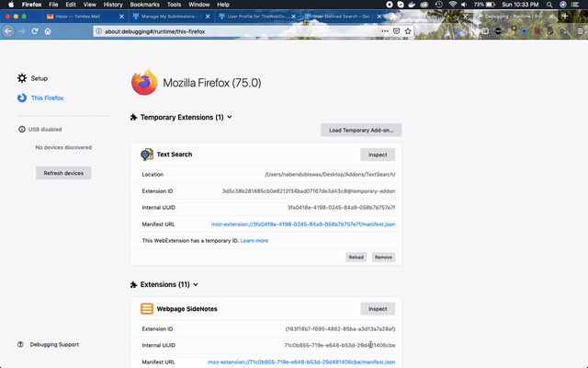Image resolution: width=588 pixels, height=368 pixels.
Task: Click the Text Search extension icon
Action: point(147,155)
